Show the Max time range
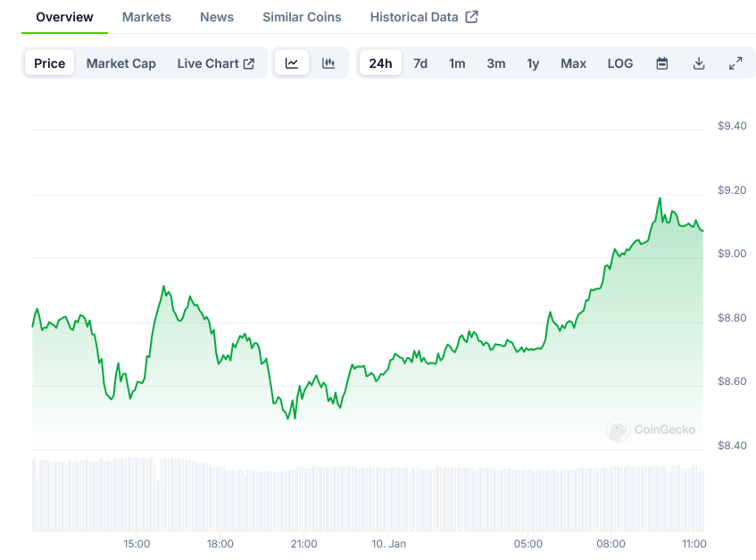756x560 pixels. coord(573,63)
